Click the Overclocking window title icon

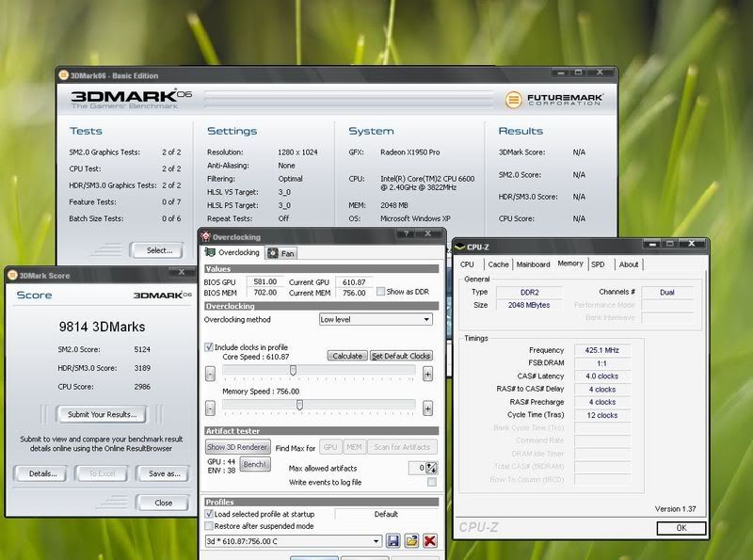205,236
